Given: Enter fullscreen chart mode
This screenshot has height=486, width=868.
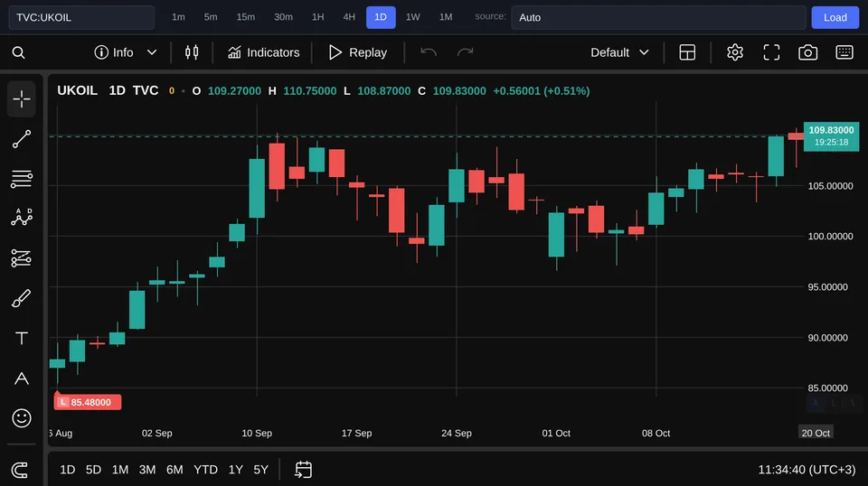Looking at the screenshot, I should tap(771, 52).
